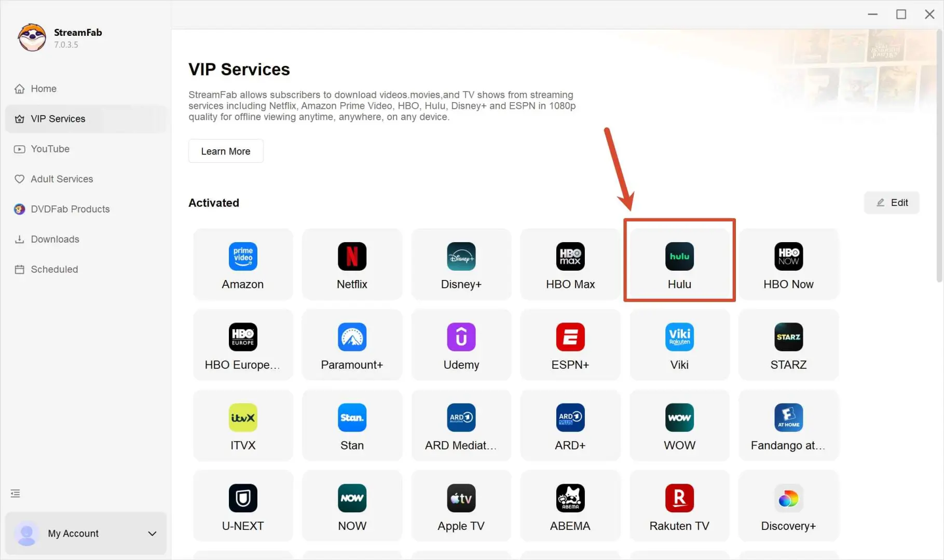Launch the Paramount+ service
This screenshot has width=944, height=560.
[352, 345]
